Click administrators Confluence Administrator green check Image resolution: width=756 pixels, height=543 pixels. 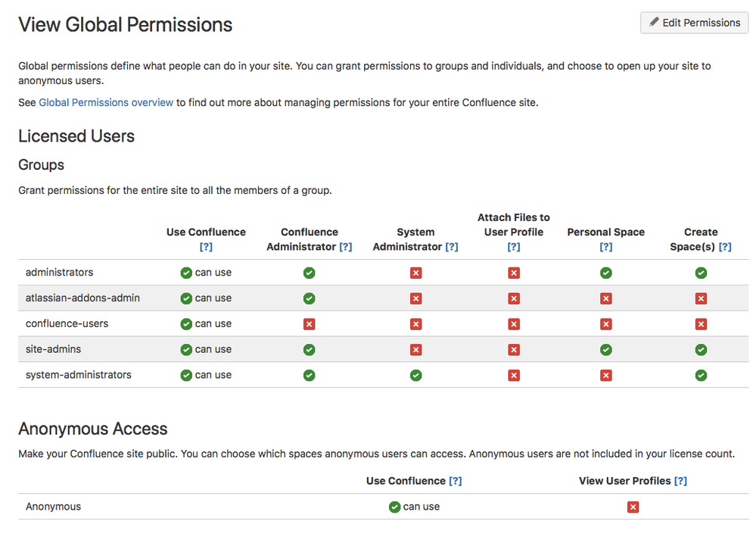coord(309,273)
